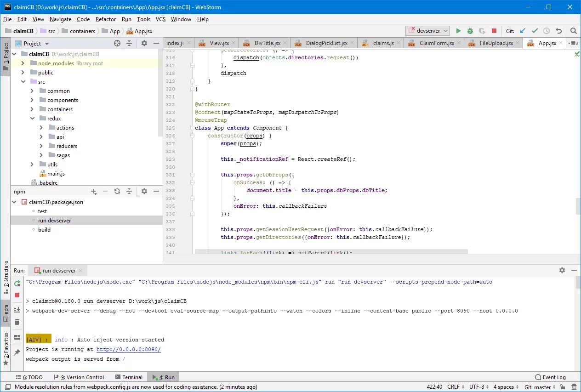Screen dimensions: 581x392
Task: Click the Git update project arrow icon
Action: click(x=523, y=31)
